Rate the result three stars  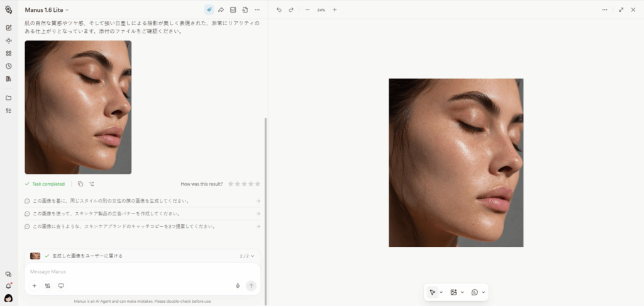244,184
